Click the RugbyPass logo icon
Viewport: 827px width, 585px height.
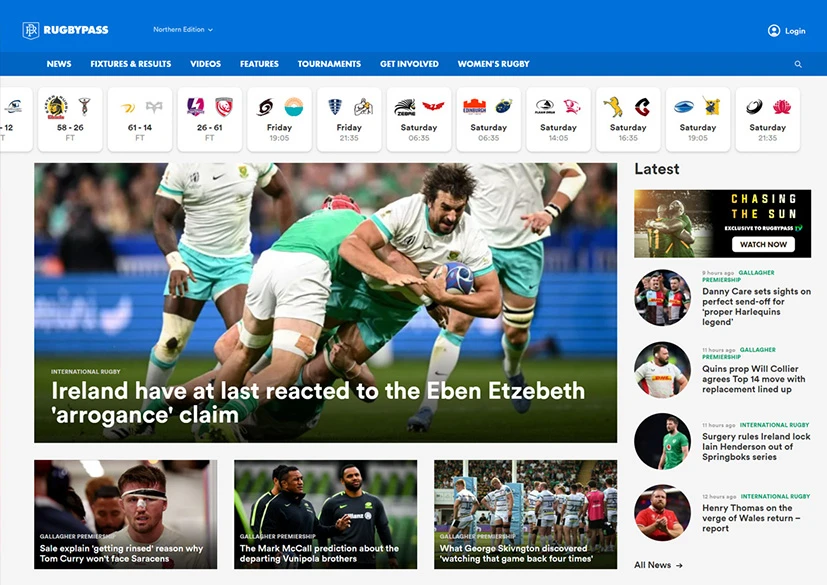click(31, 30)
